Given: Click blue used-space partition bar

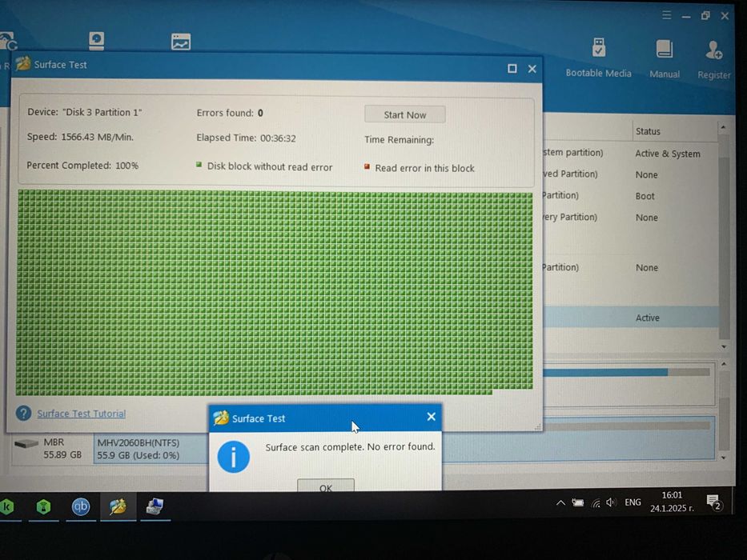Looking at the screenshot, I should point(605,373).
